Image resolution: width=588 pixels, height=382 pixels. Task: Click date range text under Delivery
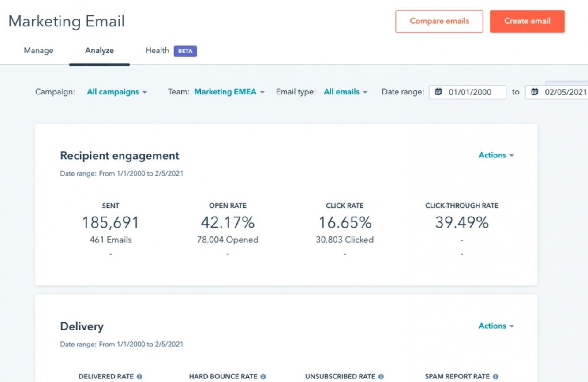(122, 345)
